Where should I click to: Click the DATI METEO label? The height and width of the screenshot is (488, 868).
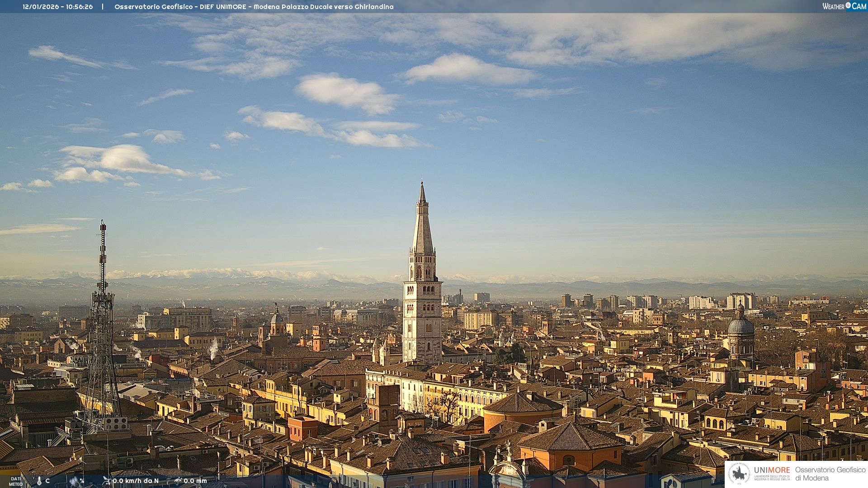[x=16, y=482]
